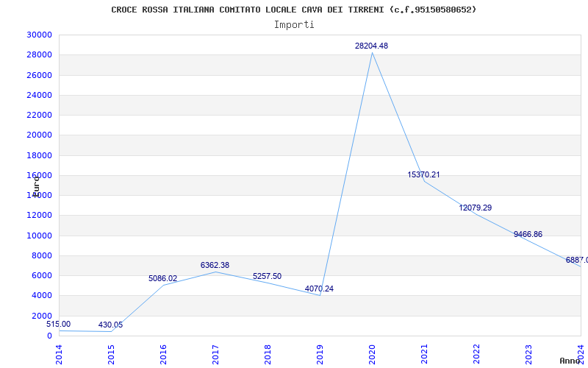Viewport: 588px width, 368px height.
Task: Click the 2016 x-axis year label
Action: click(x=163, y=355)
